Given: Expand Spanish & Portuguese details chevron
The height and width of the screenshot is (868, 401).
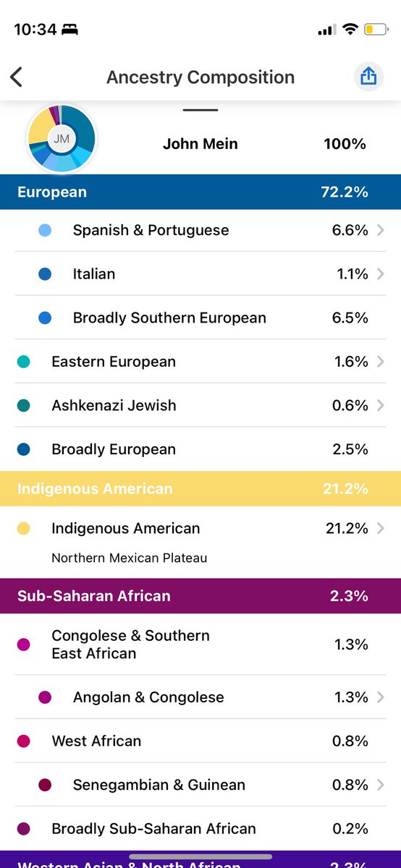Looking at the screenshot, I should [381, 230].
